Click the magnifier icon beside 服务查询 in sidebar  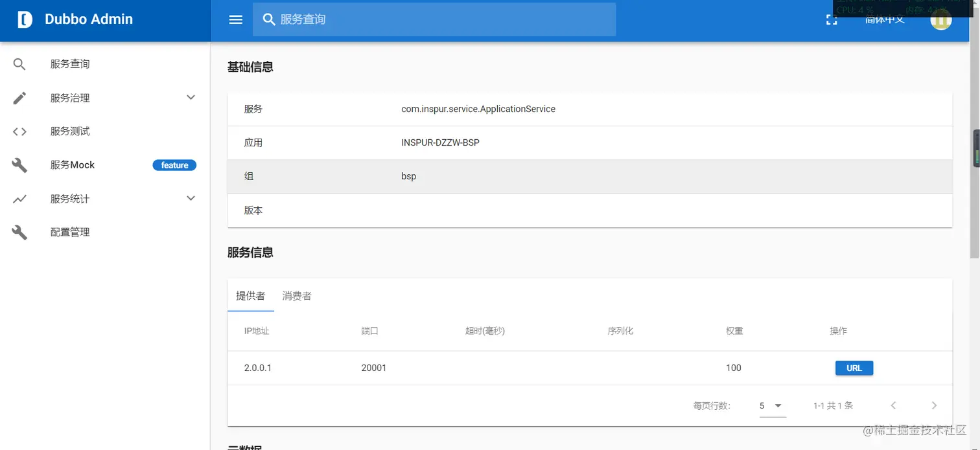click(19, 64)
